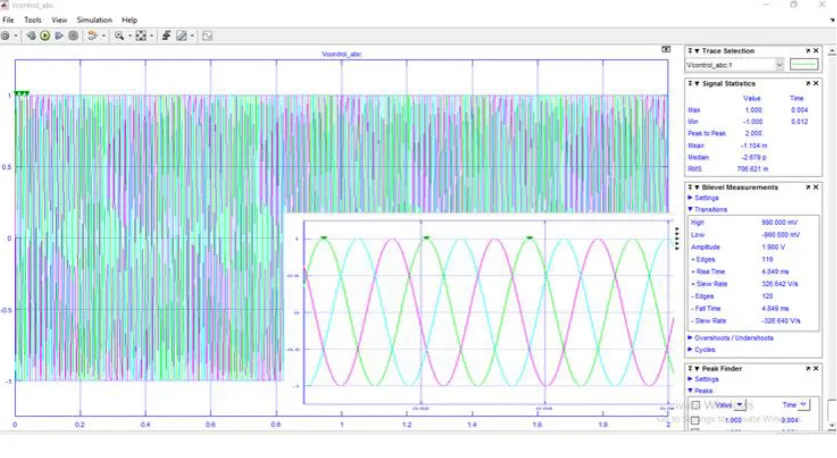
Task: Open the Highlight block dropdown arrow
Action: pyautogui.click(x=104, y=36)
